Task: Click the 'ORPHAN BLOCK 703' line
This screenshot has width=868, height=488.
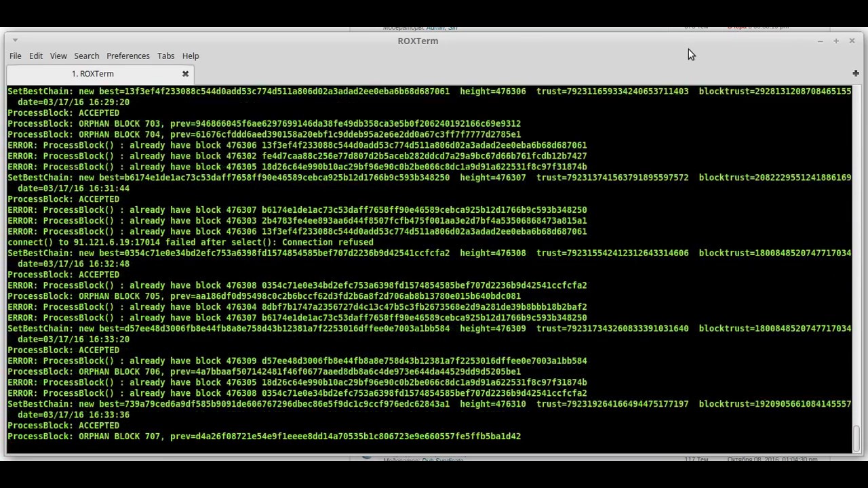Action: point(264,123)
